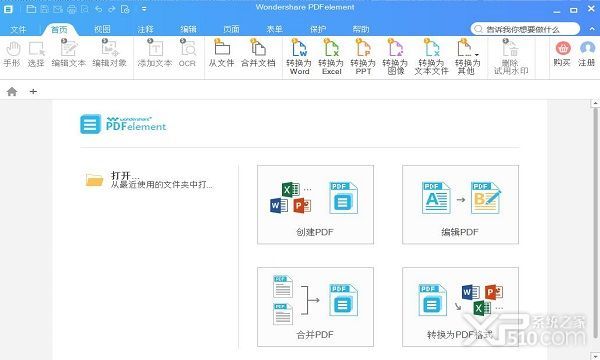Viewport: 600px width, 360px height.
Task: Click the 'Tell me what you want' search box
Action: pyautogui.click(x=525, y=29)
